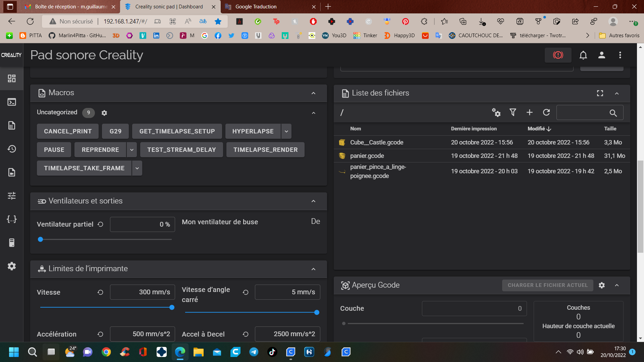Run the CANCEL_PRINT macro
This screenshot has width=644, height=362.
(68, 131)
